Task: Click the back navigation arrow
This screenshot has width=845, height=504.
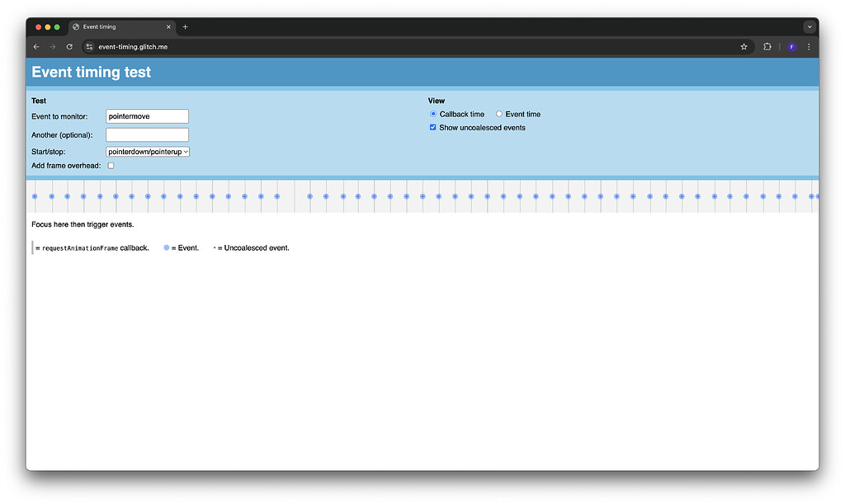Action: 36,47
